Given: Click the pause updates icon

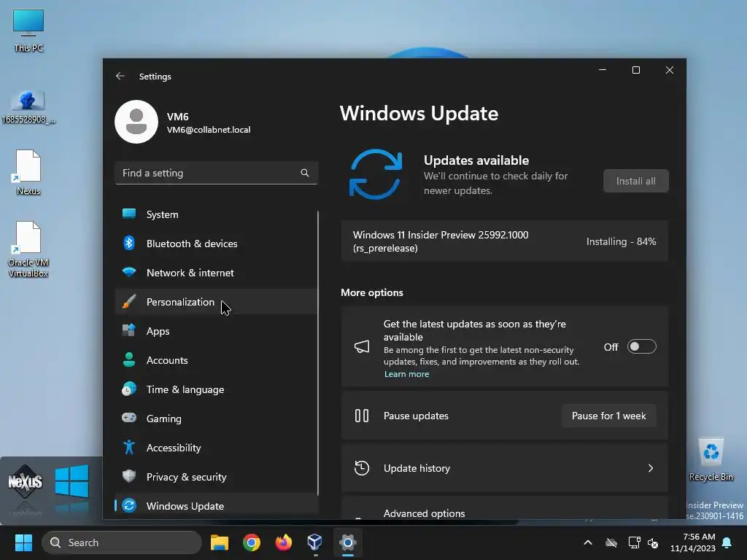Looking at the screenshot, I should point(362,416).
